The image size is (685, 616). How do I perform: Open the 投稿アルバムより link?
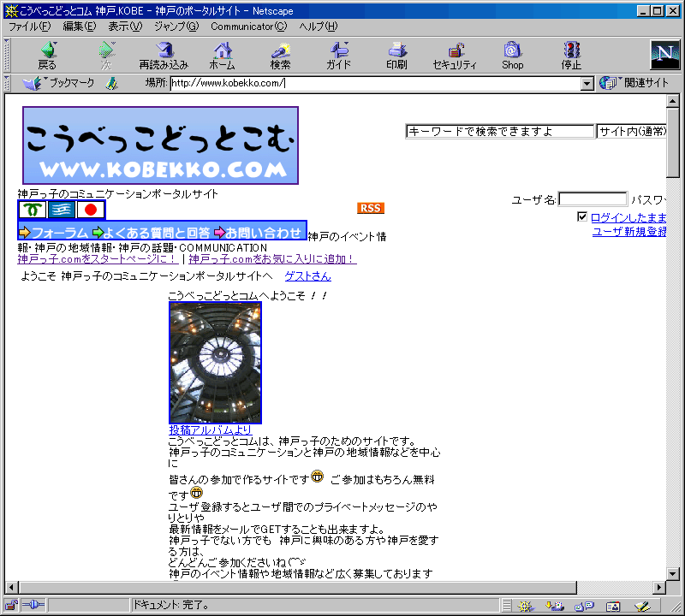click(x=210, y=430)
